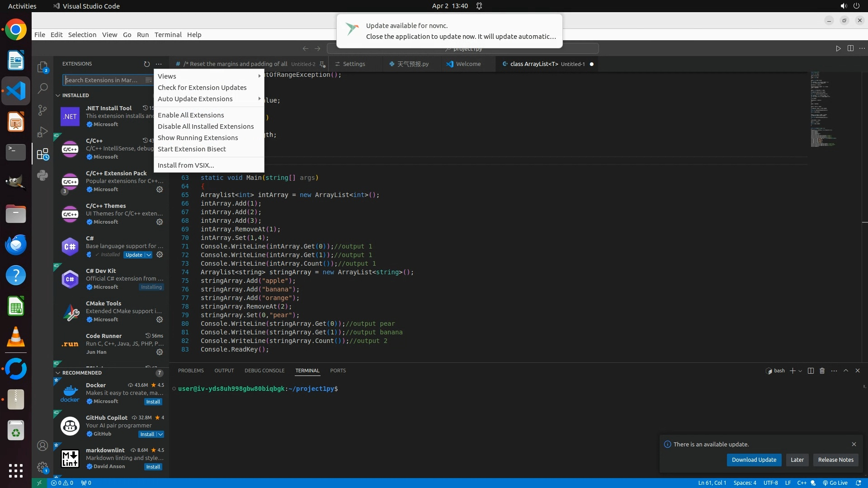Toggle the editor split layout button
The image size is (868, 488).
pyautogui.click(x=850, y=48)
